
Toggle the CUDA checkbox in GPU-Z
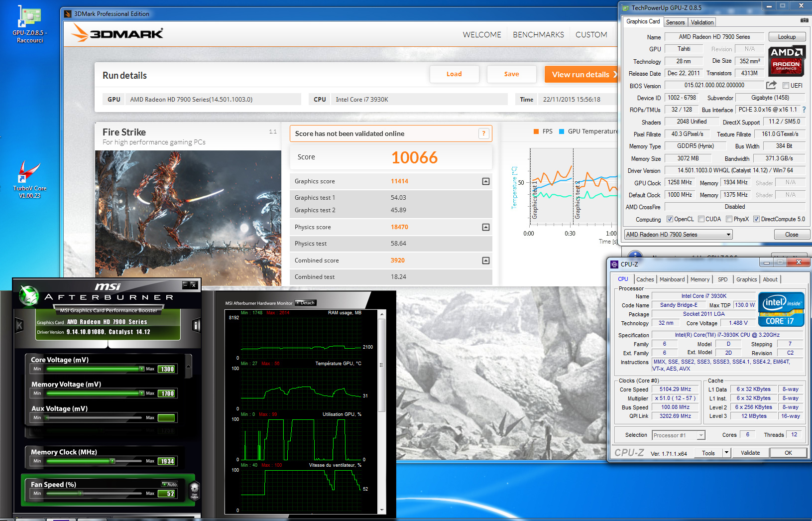click(x=701, y=219)
